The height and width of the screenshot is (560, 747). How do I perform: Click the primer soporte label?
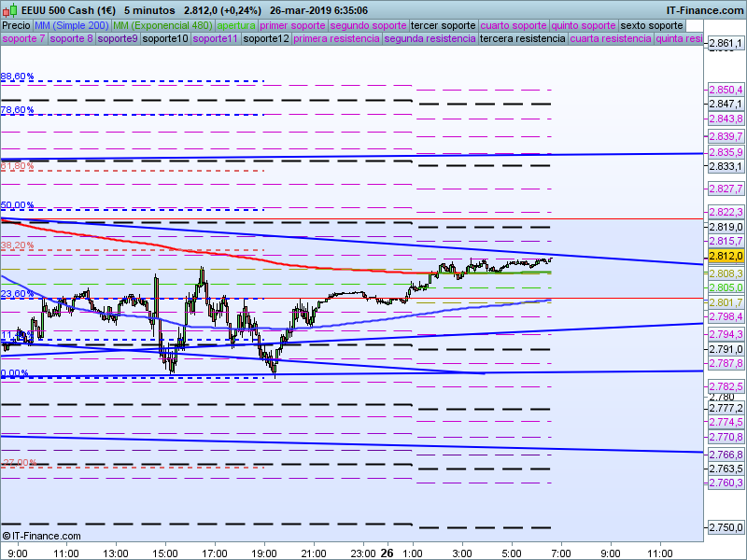pyautogui.click(x=292, y=26)
